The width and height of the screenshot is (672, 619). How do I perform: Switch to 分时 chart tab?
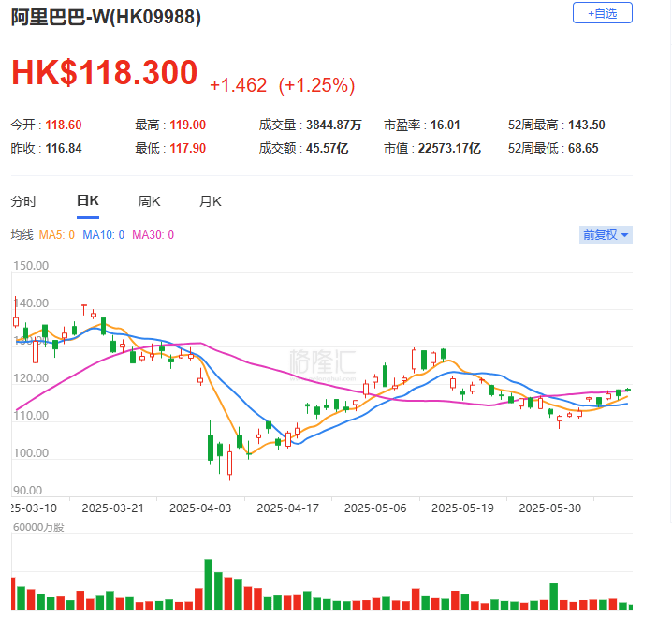click(24, 201)
